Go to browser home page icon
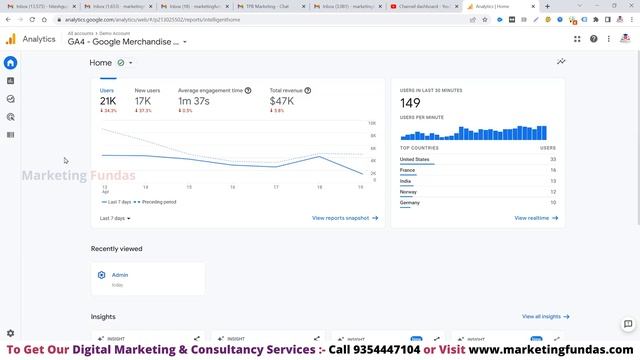This screenshot has width=640, height=360. point(44,20)
